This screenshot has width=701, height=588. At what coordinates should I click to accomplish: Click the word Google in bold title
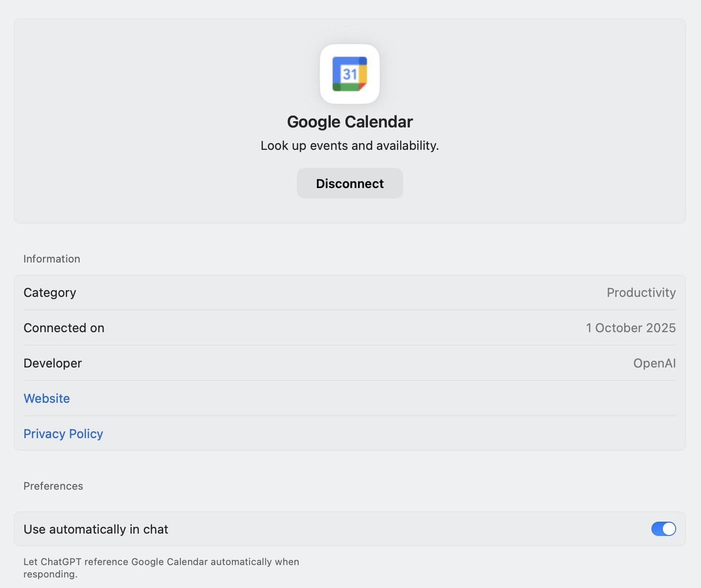[314, 122]
